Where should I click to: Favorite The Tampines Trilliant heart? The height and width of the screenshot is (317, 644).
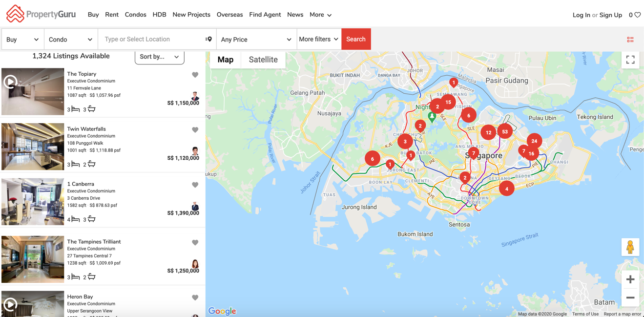(x=195, y=243)
